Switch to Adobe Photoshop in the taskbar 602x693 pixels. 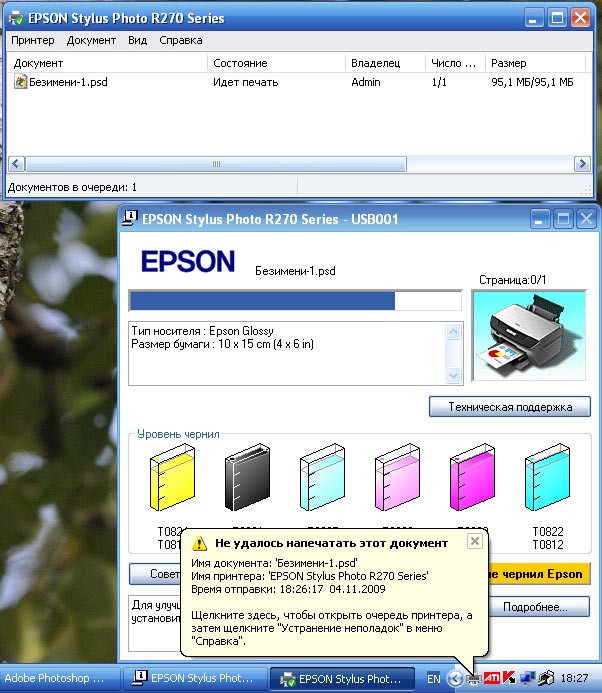point(59,678)
